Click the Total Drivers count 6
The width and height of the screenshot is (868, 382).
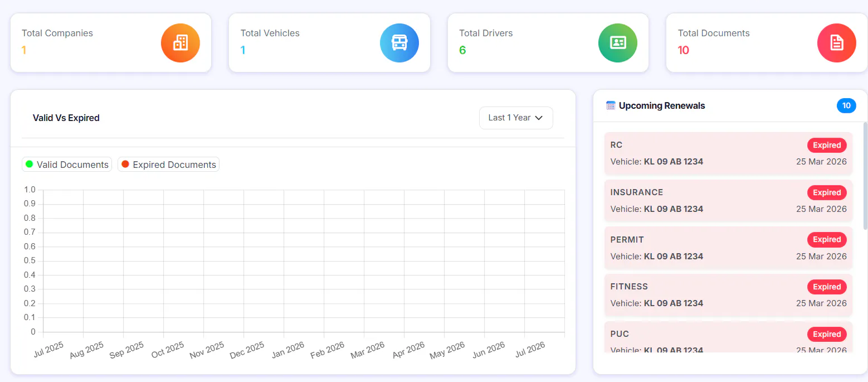point(462,50)
